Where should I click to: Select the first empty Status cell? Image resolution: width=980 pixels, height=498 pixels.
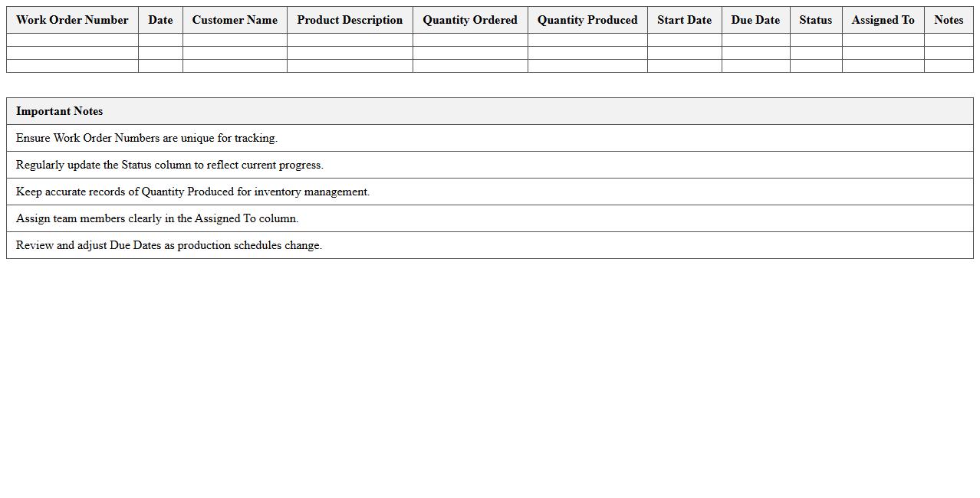pos(815,37)
